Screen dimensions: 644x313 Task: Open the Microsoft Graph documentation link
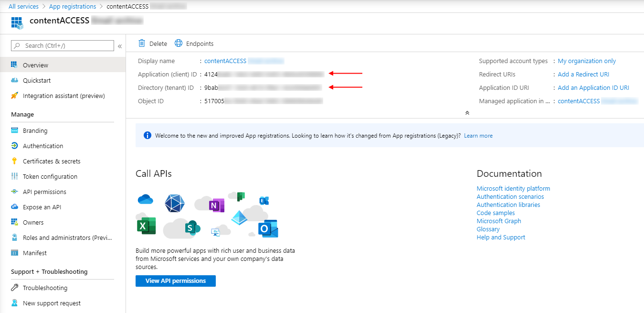pyautogui.click(x=499, y=221)
